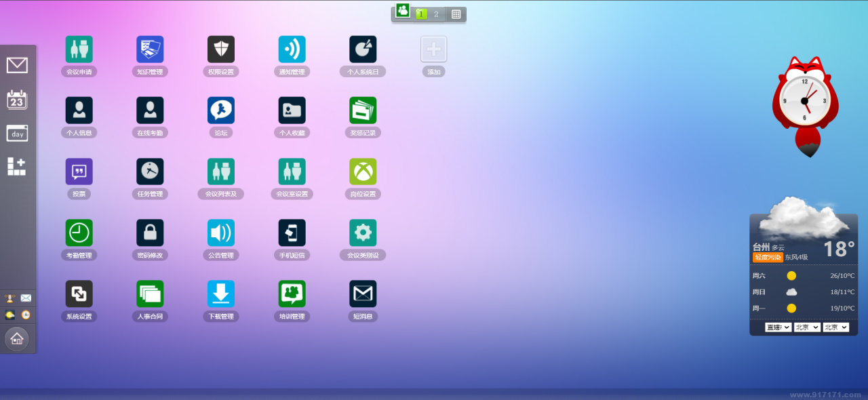Click the 论坛 forum icon
Viewport: 868px width, 400px height.
[x=221, y=111]
